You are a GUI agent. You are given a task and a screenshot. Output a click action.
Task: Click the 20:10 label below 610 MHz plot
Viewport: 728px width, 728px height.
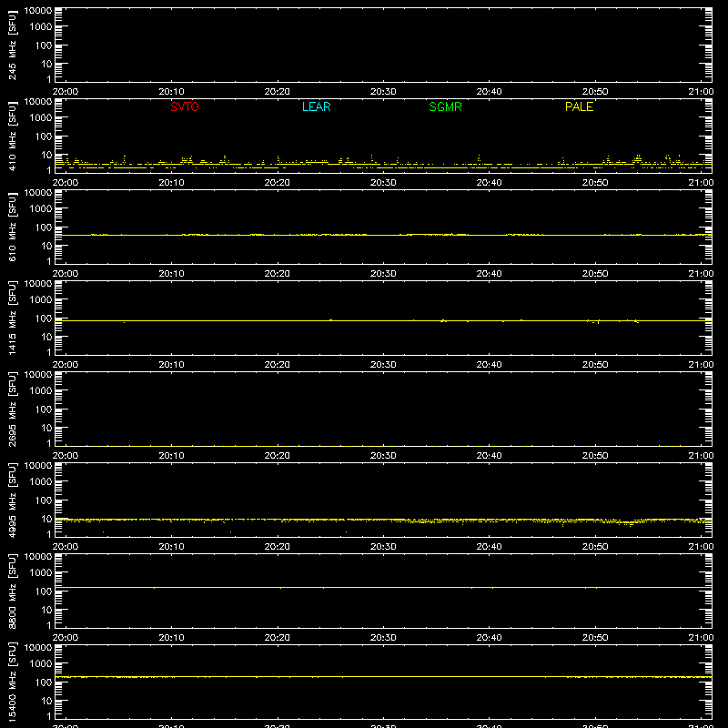171,274
